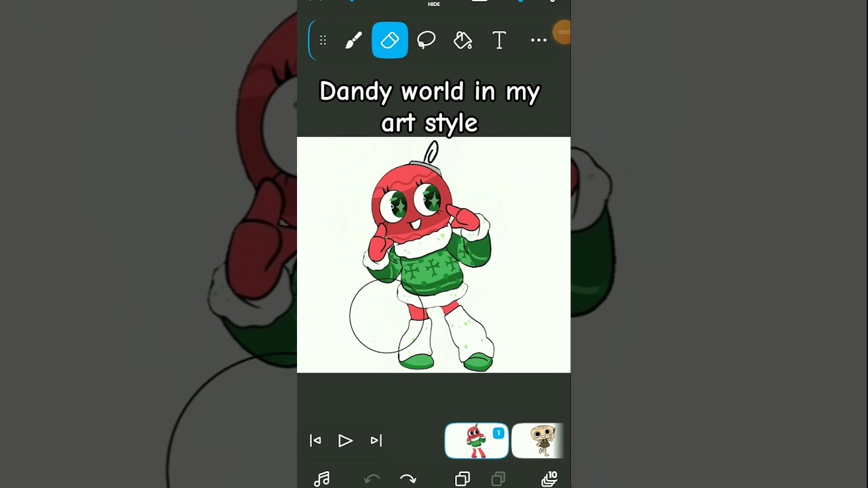Select the Brush tool

pyautogui.click(x=353, y=41)
